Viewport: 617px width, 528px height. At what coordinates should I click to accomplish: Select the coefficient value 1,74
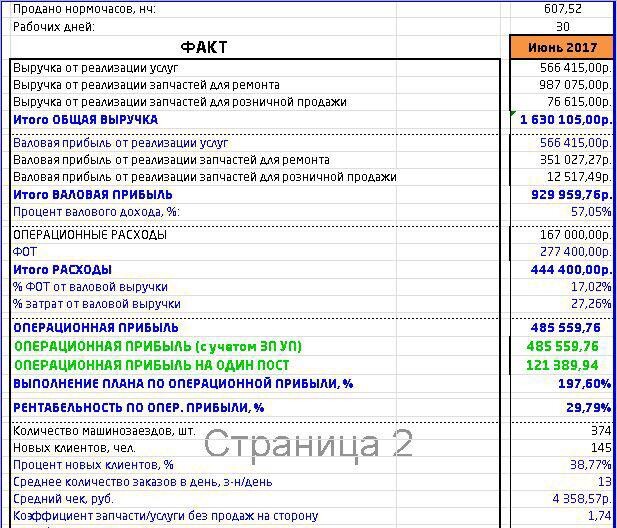click(x=600, y=516)
